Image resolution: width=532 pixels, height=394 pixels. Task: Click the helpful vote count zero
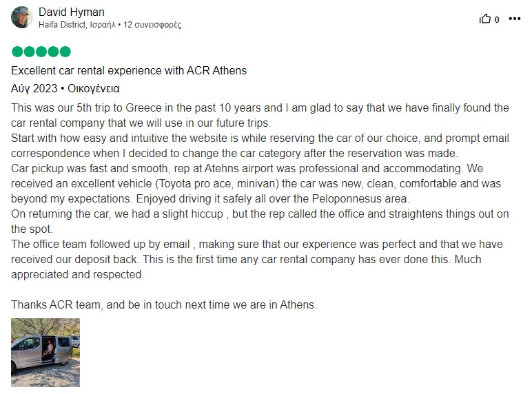(497, 20)
